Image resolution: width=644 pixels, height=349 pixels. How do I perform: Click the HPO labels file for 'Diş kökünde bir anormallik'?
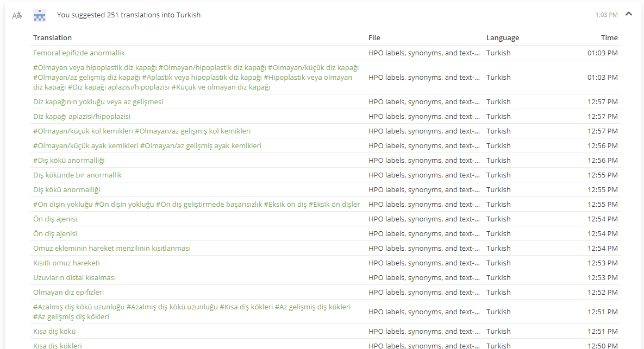[x=424, y=175]
